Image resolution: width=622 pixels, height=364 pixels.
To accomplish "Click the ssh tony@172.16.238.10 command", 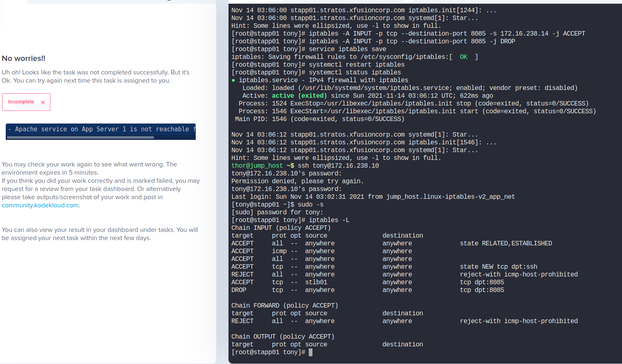I will (x=338, y=166).
